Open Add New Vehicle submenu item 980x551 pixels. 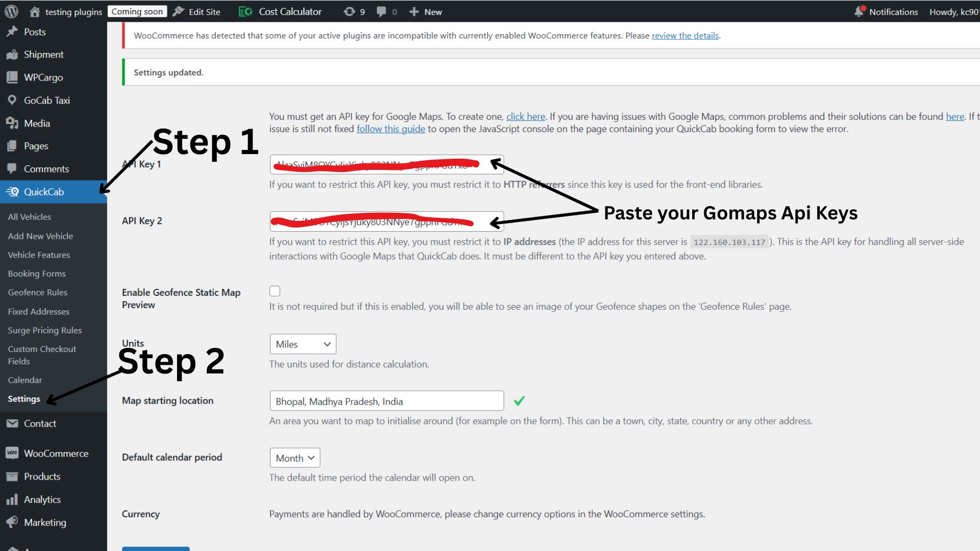pyautogui.click(x=40, y=236)
